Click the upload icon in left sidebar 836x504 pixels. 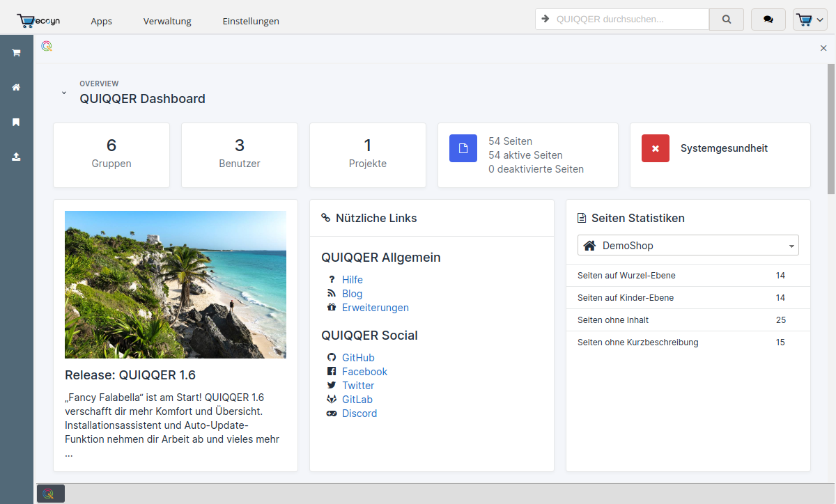point(16,157)
